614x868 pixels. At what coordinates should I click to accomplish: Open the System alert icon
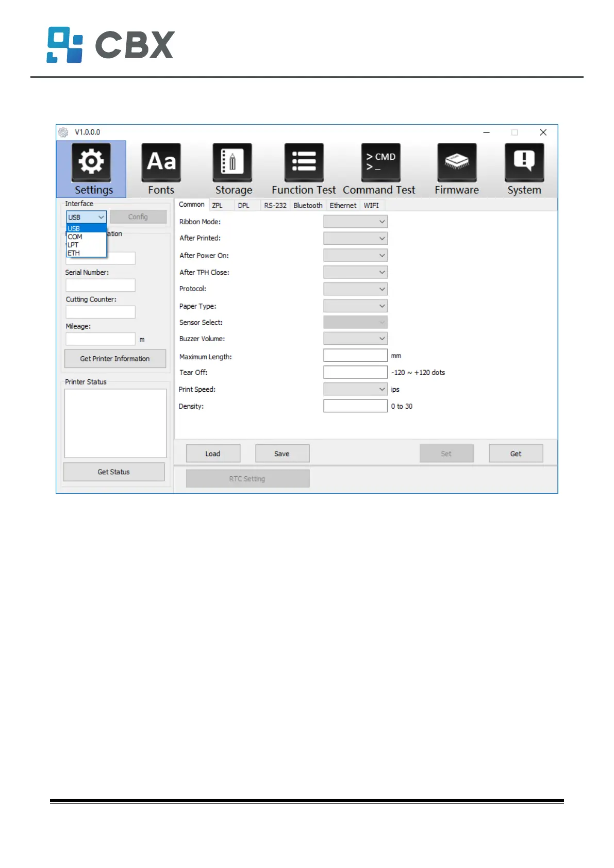click(524, 163)
